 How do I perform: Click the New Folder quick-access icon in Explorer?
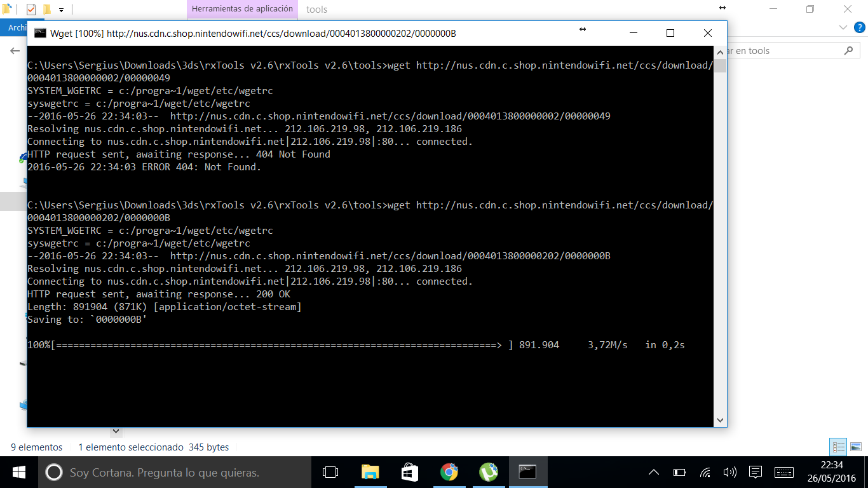pos(46,9)
